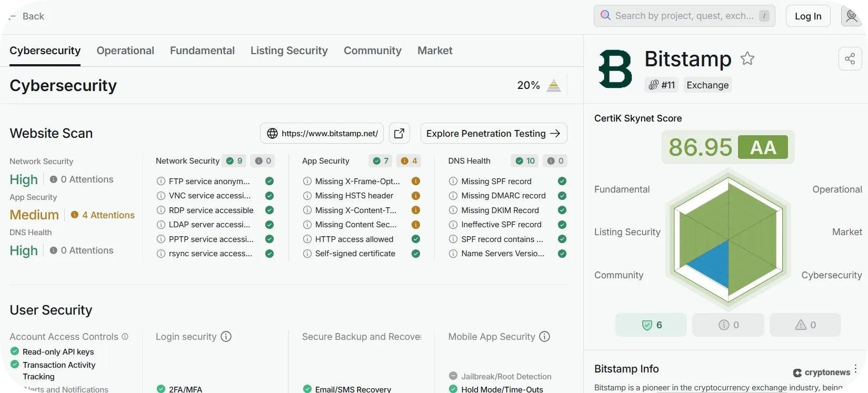Click the share icon button
The width and height of the screenshot is (868, 393).
tap(850, 59)
